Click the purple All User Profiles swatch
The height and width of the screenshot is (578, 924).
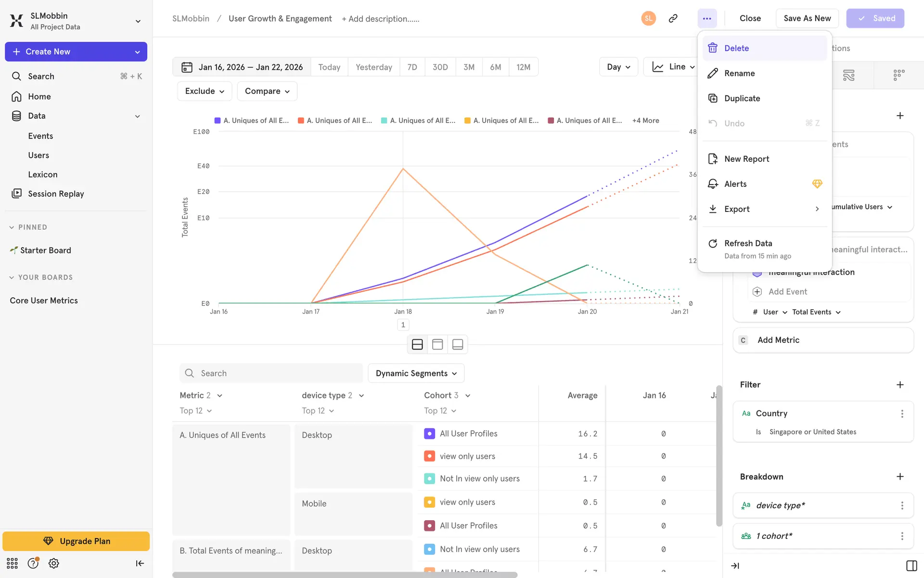(x=429, y=433)
